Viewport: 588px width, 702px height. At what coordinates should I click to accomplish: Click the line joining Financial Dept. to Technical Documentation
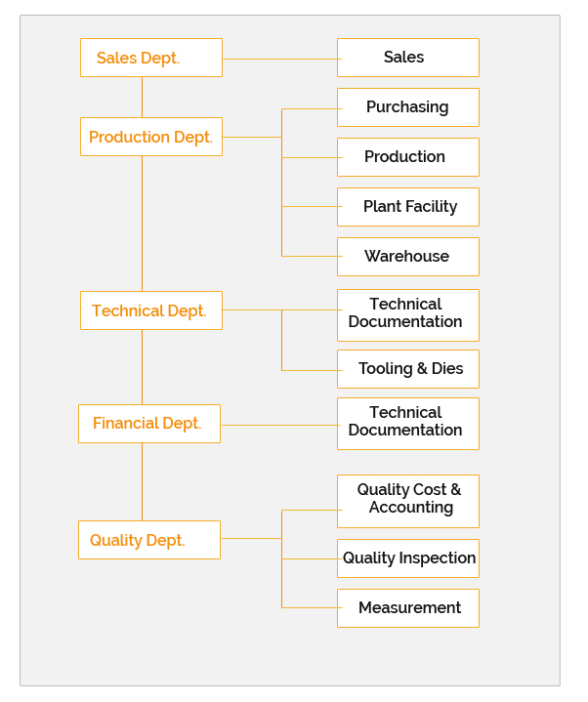(x=278, y=425)
